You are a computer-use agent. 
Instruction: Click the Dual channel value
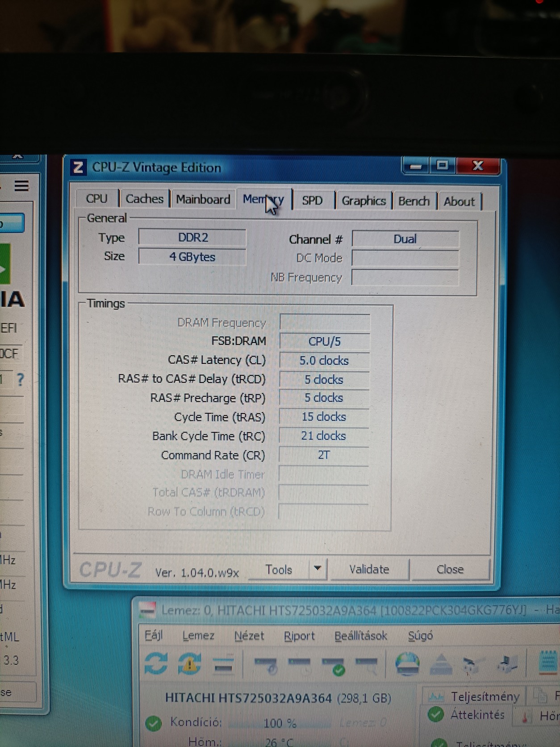pyautogui.click(x=405, y=239)
